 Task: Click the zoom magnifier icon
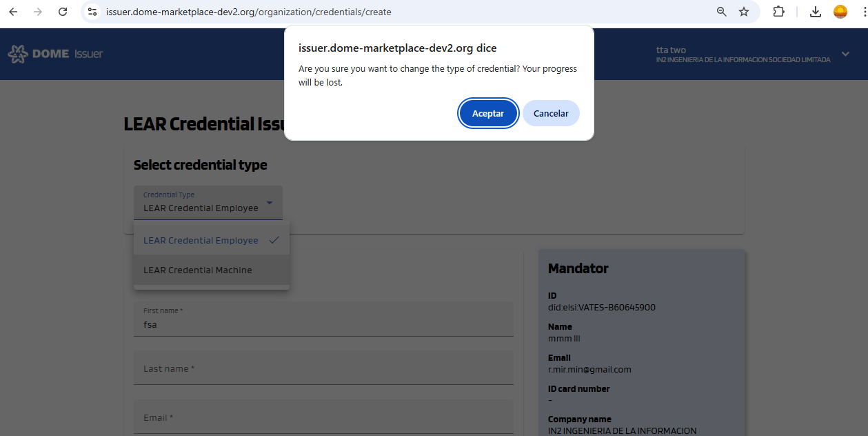[x=722, y=12]
